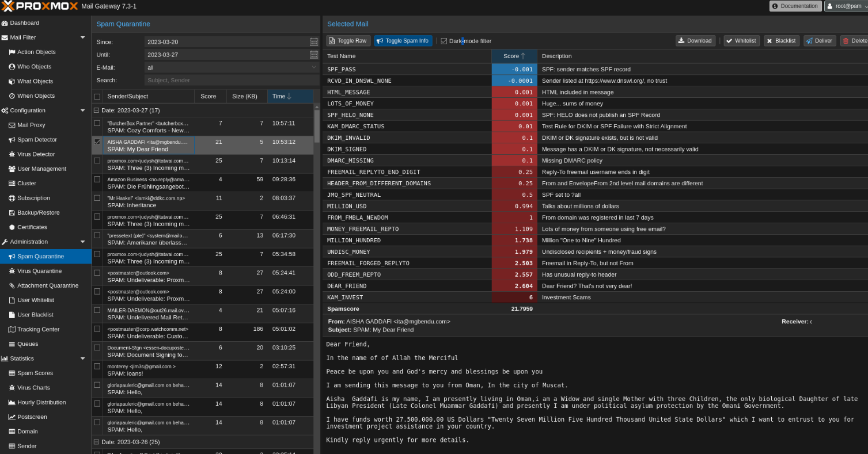Open the Until date calendar picker
The width and height of the screenshot is (868, 454).
point(314,55)
